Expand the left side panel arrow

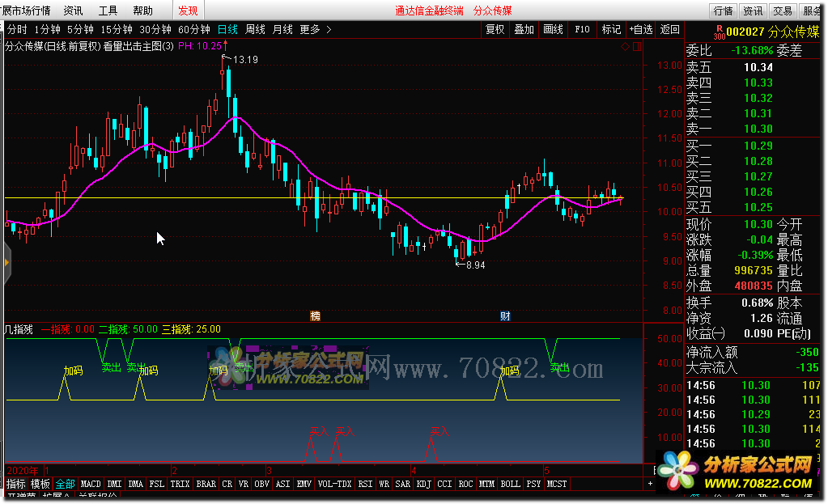click(x=6, y=262)
